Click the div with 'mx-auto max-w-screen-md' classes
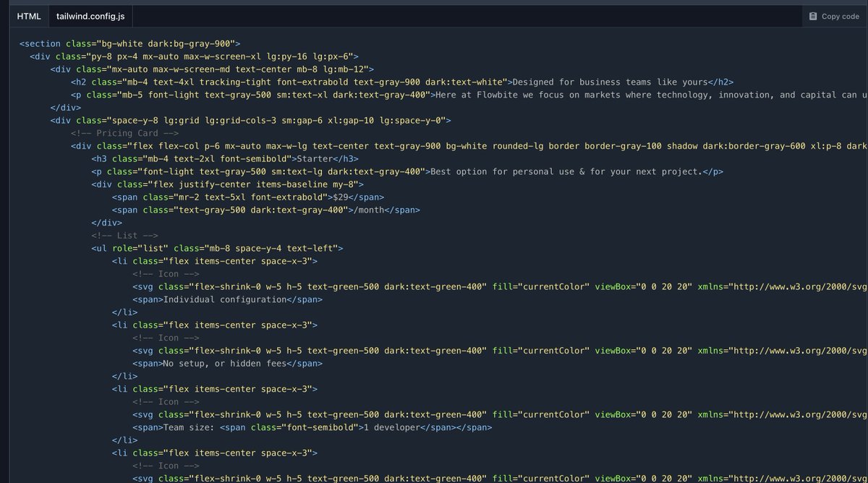 pyautogui.click(x=212, y=69)
